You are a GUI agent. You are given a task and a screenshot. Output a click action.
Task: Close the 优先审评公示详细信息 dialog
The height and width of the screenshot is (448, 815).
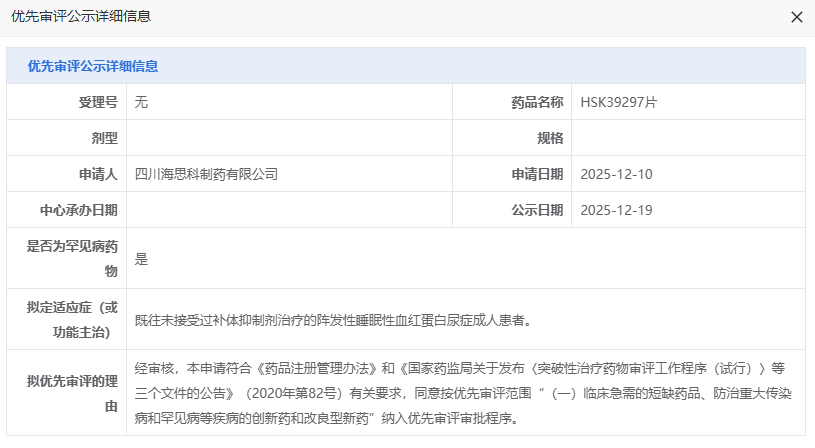pos(796,17)
